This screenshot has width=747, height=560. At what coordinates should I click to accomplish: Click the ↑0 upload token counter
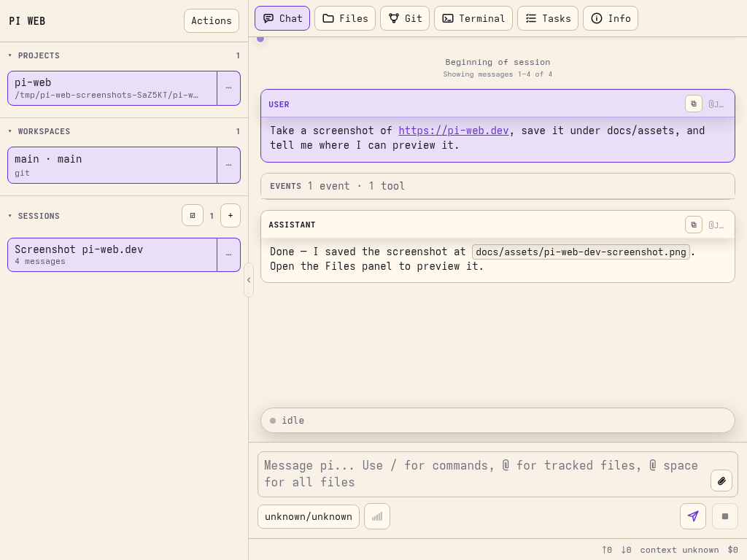coord(607,550)
